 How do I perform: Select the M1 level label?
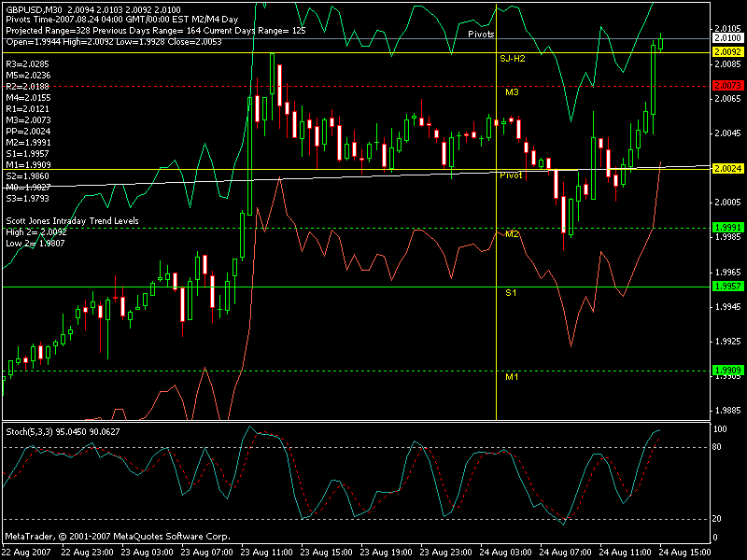[512, 377]
